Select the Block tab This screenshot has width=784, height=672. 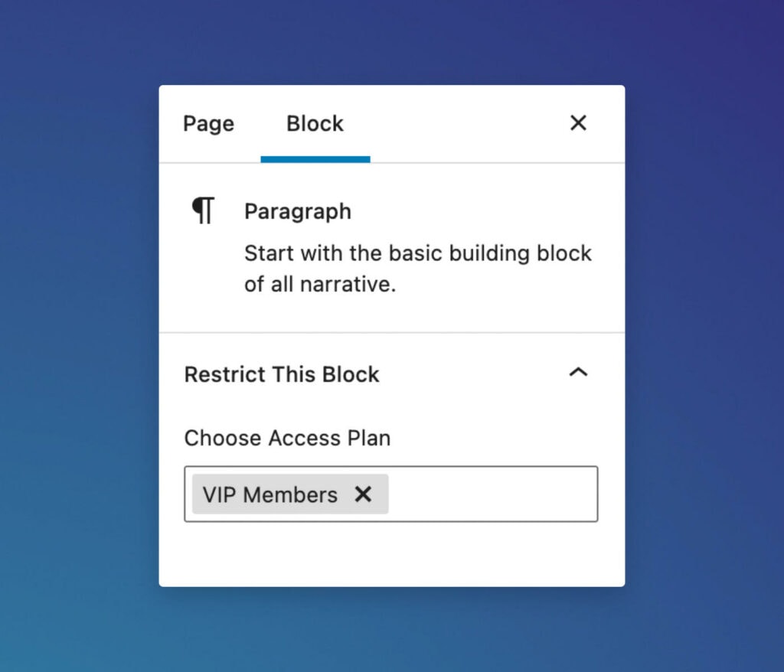tap(315, 123)
